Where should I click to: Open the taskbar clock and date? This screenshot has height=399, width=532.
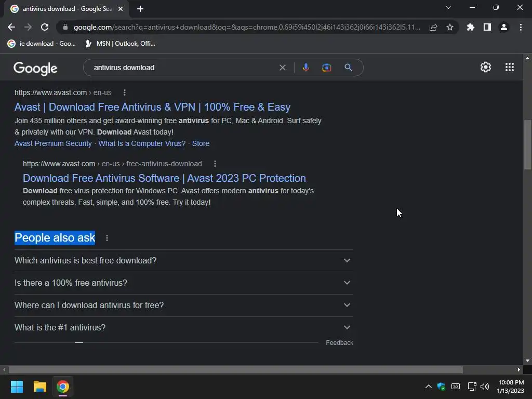pyautogui.click(x=511, y=387)
